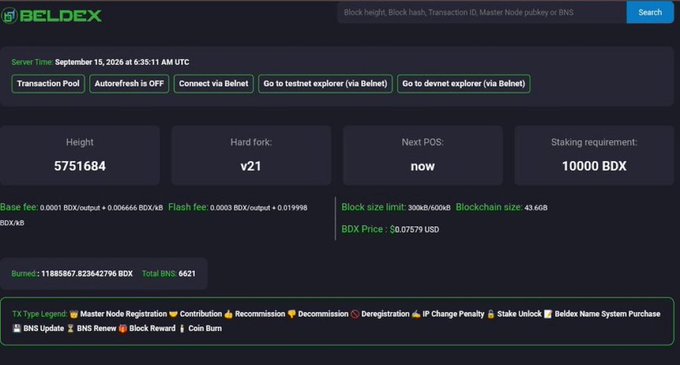Open the Transaction Pool
Image resolution: width=680 pixels, height=365 pixels.
pyautogui.click(x=48, y=84)
